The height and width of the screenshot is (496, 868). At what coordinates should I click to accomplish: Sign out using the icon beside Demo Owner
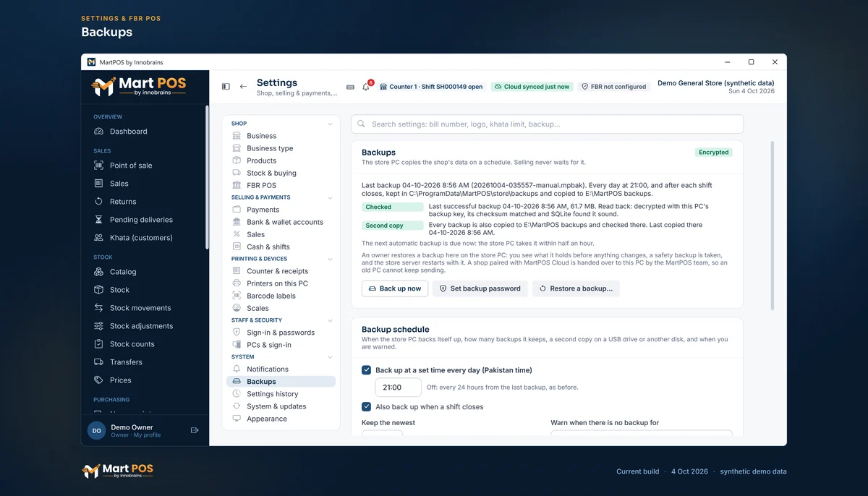195,430
